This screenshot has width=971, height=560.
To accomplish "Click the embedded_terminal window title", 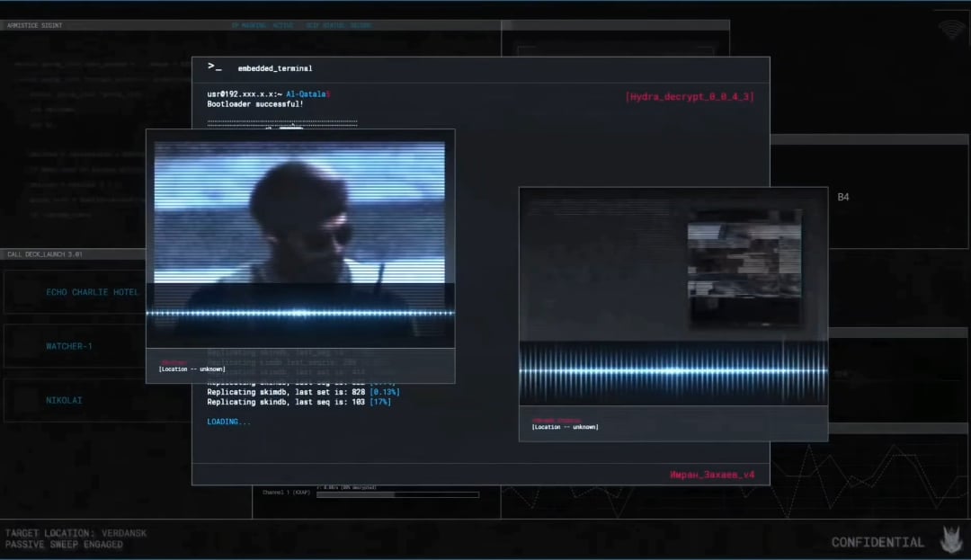I will click(x=274, y=68).
